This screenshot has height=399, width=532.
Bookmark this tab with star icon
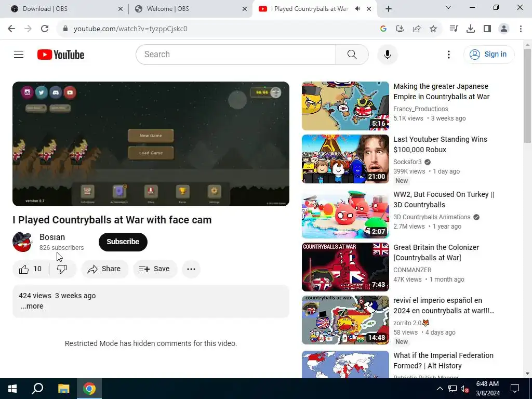pyautogui.click(x=433, y=29)
